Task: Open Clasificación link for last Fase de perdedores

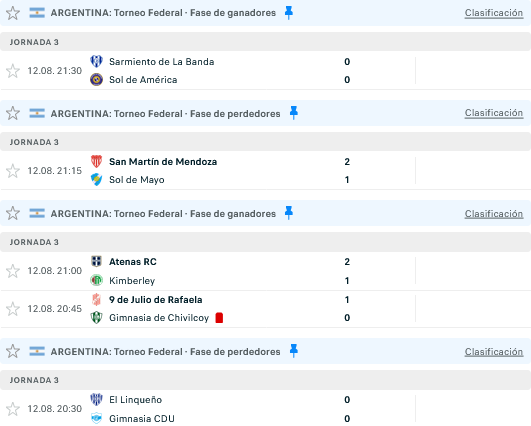Action: click(x=494, y=352)
